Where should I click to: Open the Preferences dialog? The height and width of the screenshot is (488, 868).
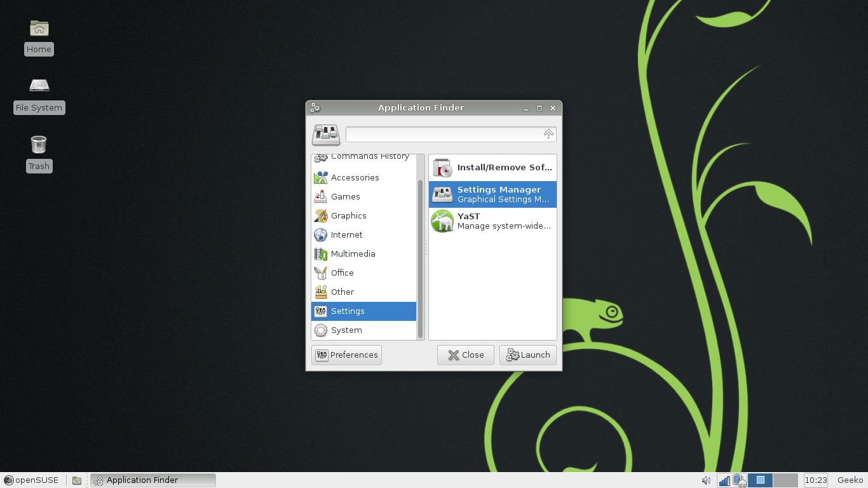[346, 355]
